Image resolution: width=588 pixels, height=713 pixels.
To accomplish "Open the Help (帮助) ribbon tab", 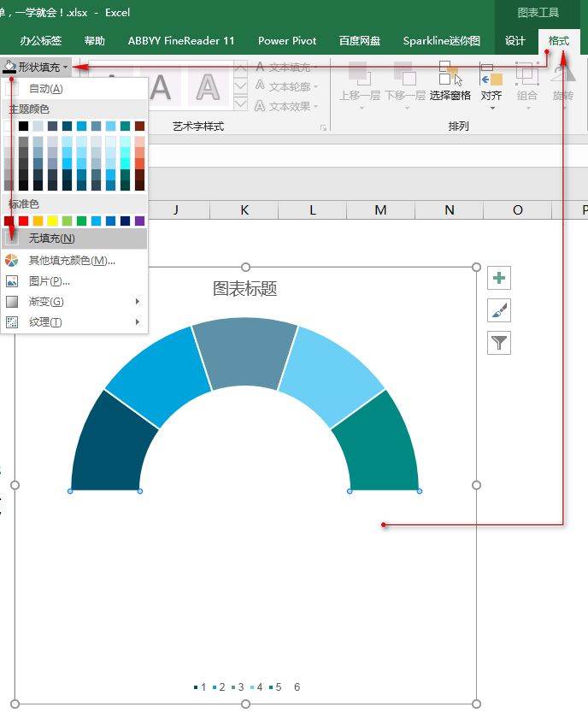I will click(95, 41).
